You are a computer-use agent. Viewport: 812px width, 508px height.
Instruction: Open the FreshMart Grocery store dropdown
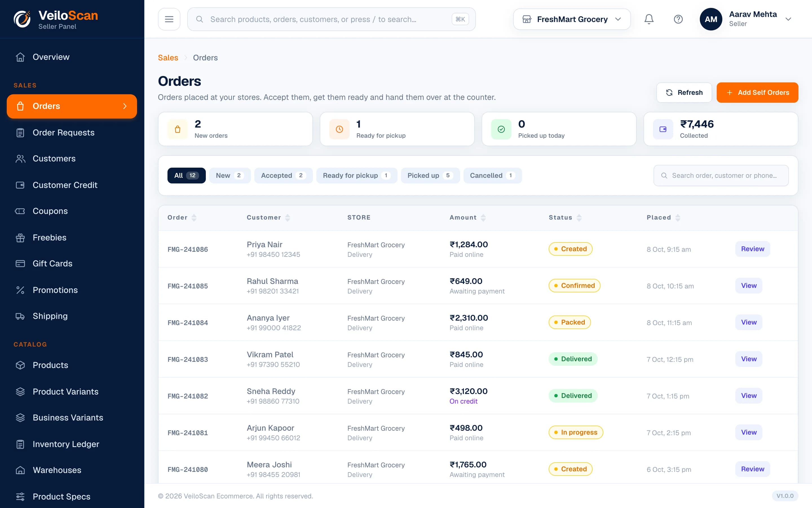(x=572, y=19)
